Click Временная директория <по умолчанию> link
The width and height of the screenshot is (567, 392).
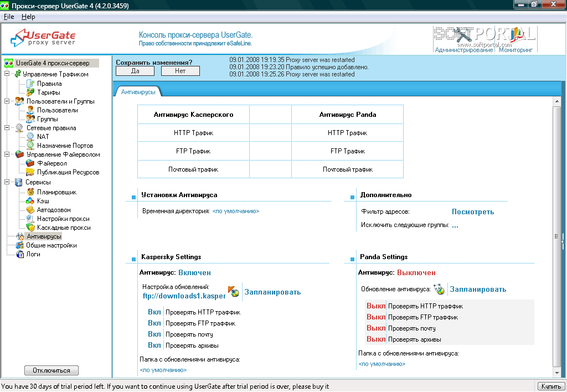[x=236, y=211]
